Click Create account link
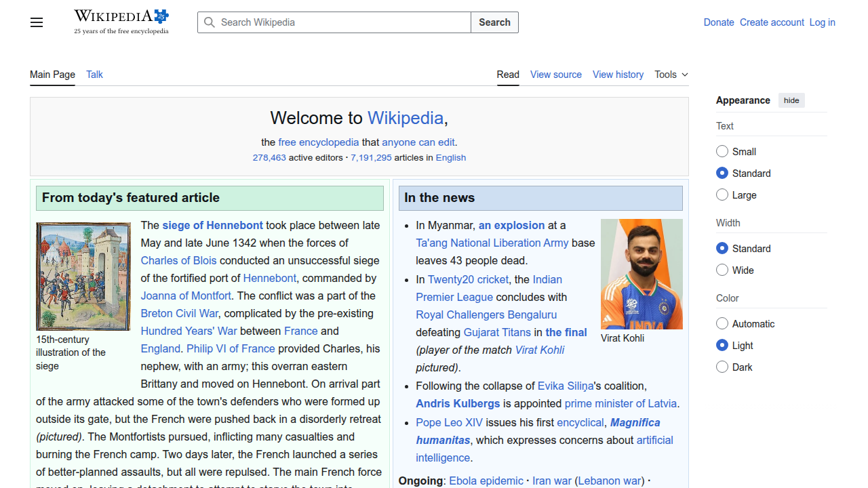Screen dimensions: 868x488 click(772, 22)
